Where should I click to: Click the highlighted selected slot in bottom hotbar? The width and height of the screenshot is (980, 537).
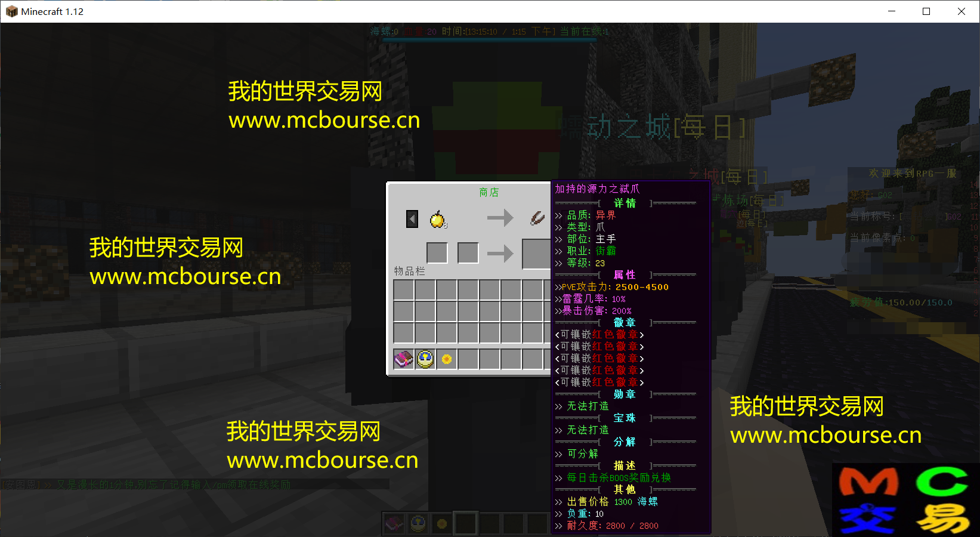(x=466, y=524)
